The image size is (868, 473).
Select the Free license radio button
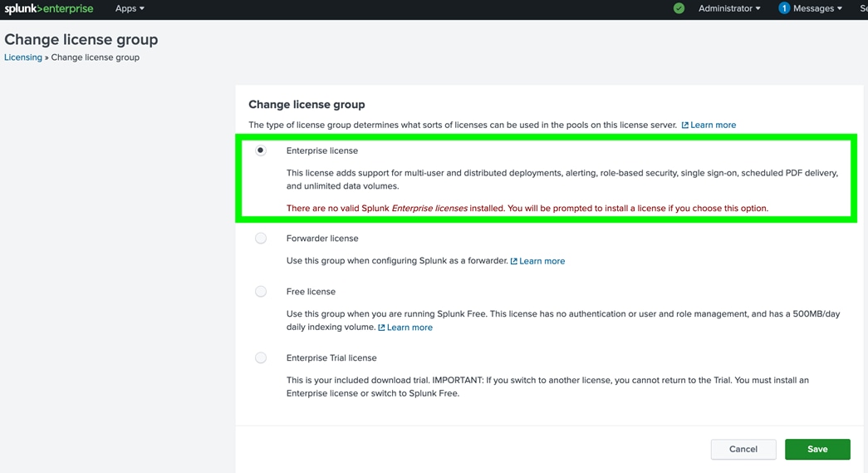[x=261, y=291]
